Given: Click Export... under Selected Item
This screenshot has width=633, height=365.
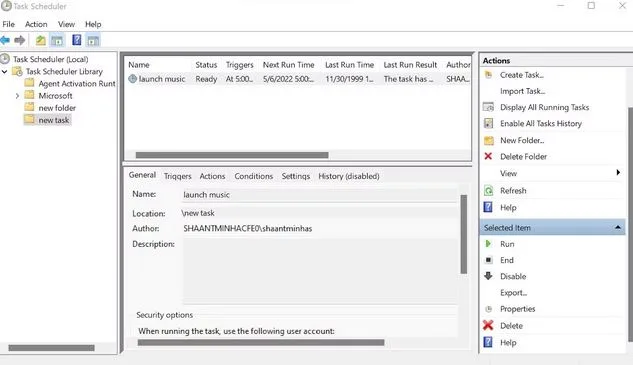Looking at the screenshot, I should [514, 293].
